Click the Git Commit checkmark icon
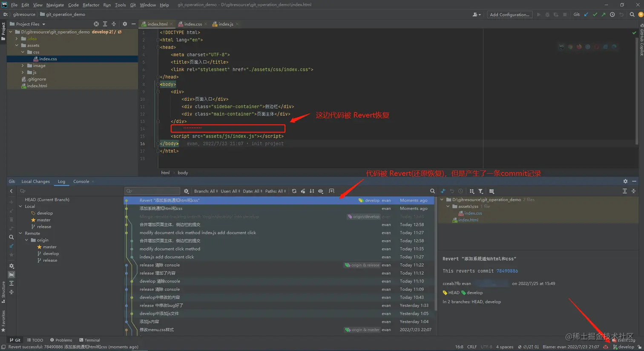Image resolution: width=644 pixels, height=351 pixels. 595,14
